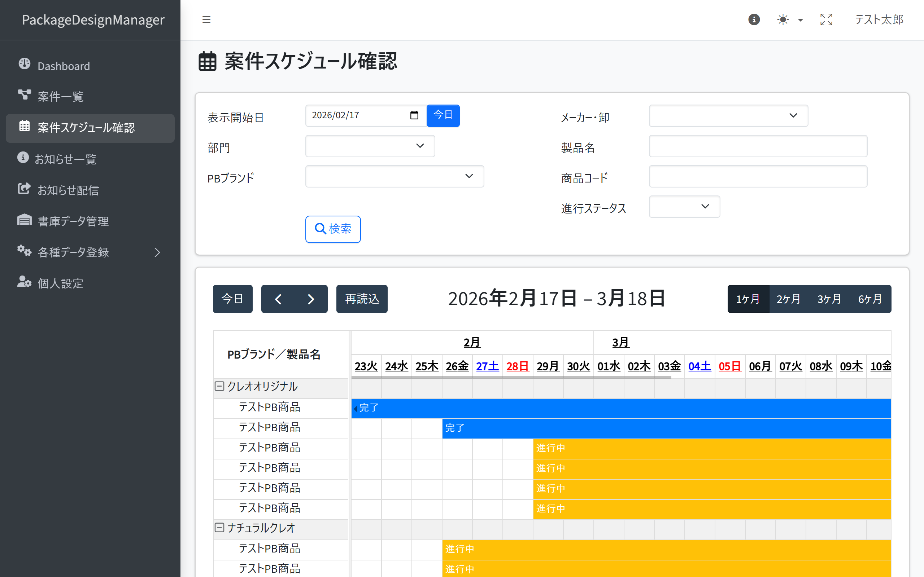
Task: Open the PBブランド dropdown
Action: tap(394, 176)
